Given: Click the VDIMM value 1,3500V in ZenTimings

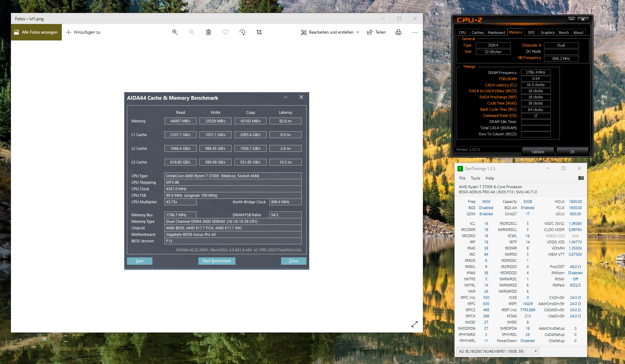Looking at the screenshot, I should [575, 248].
